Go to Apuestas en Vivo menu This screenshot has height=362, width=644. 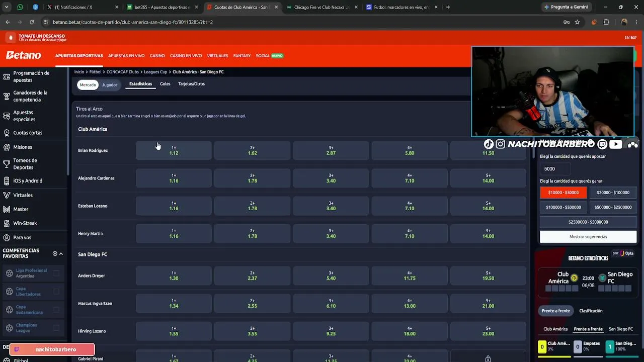[126, 56]
